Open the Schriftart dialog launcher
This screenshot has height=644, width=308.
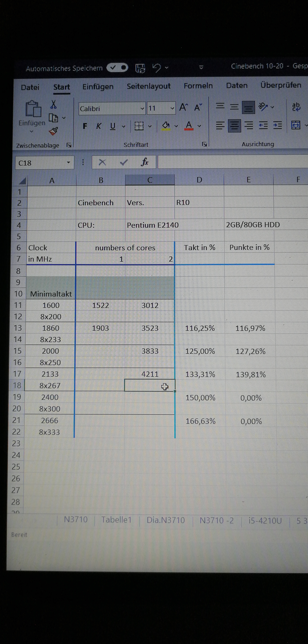tap(204, 144)
